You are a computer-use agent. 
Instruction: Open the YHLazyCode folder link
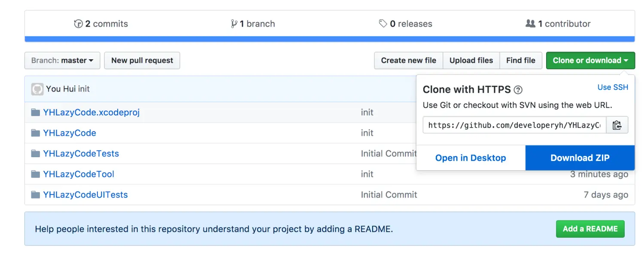(70, 133)
